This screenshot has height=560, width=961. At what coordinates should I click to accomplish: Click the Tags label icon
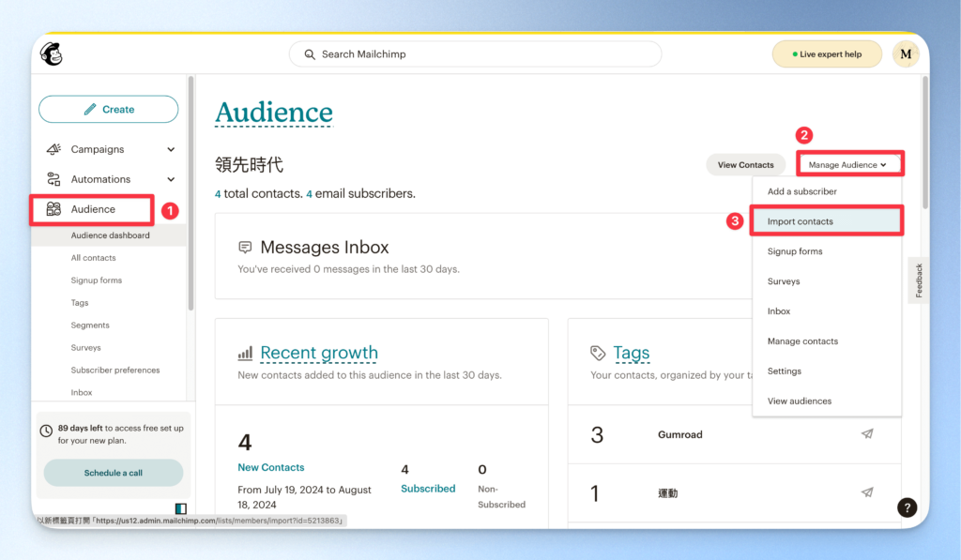[x=598, y=353]
